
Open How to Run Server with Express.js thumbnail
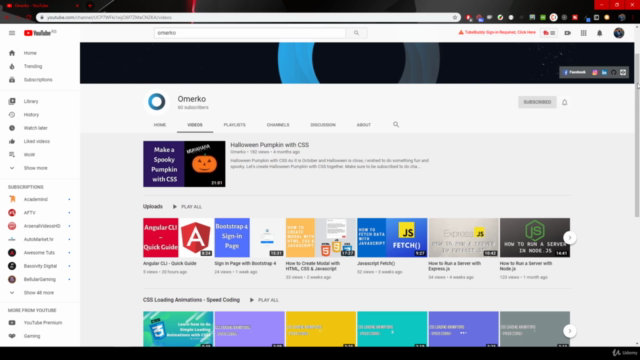click(x=464, y=238)
